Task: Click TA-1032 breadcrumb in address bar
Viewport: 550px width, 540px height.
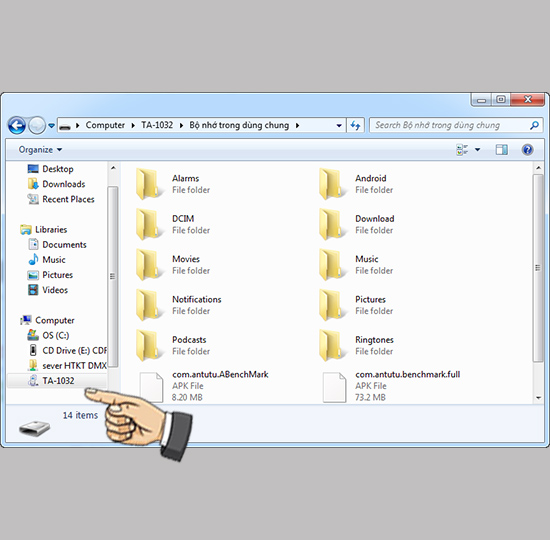Action: point(157,125)
